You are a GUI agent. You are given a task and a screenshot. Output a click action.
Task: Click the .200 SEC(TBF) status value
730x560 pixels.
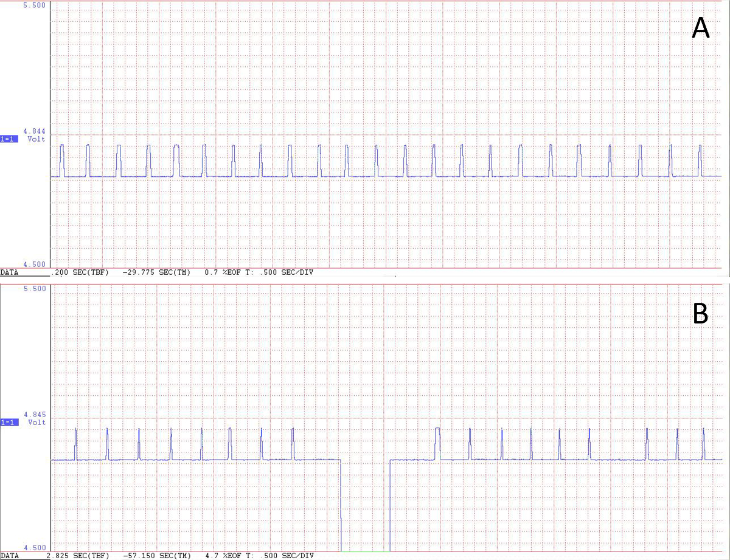coord(81,272)
